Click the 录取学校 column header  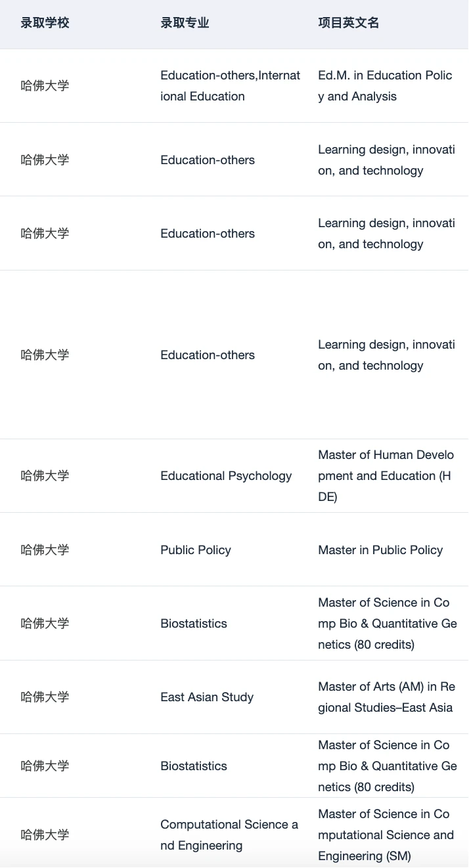[45, 23]
